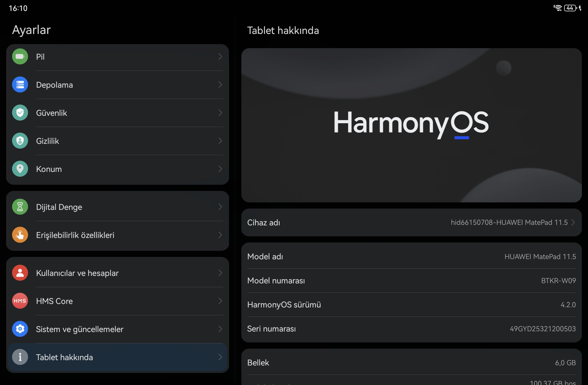
Task: Expand Konum using its chevron
Action: pos(220,169)
